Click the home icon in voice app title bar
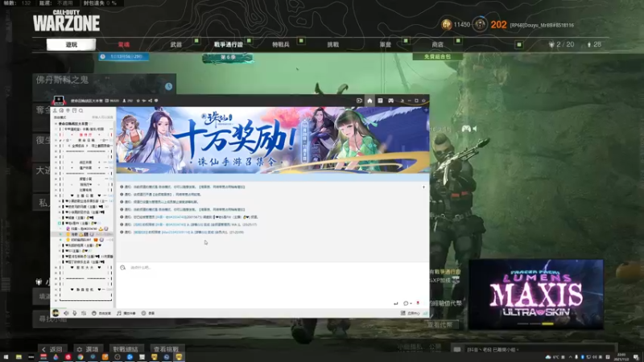The width and height of the screenshot is (644, 362). (369, 101)
